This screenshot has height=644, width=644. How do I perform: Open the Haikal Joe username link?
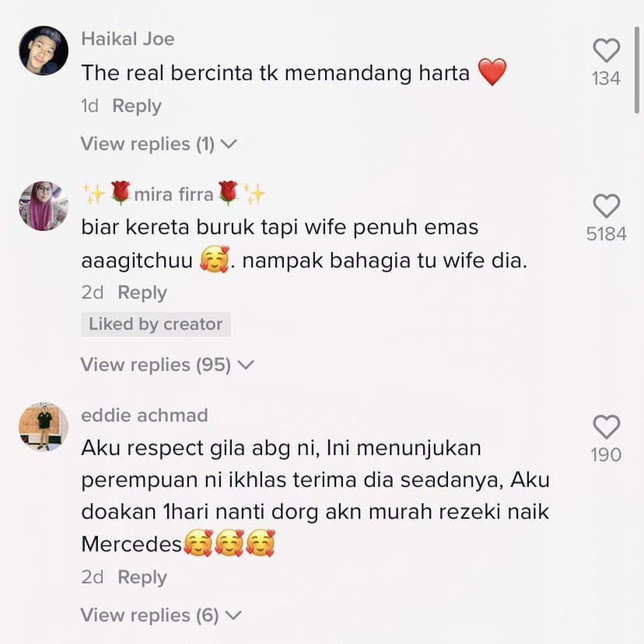click(x=128, y=39)
